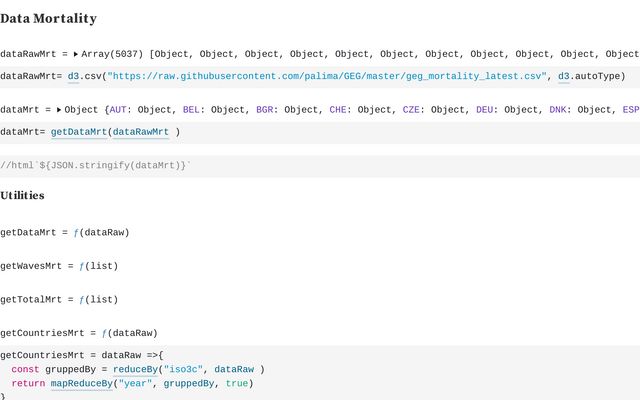640x400 pixels.
Task: Click the dataRawMrt argument reference
Action: pos(140,131)
